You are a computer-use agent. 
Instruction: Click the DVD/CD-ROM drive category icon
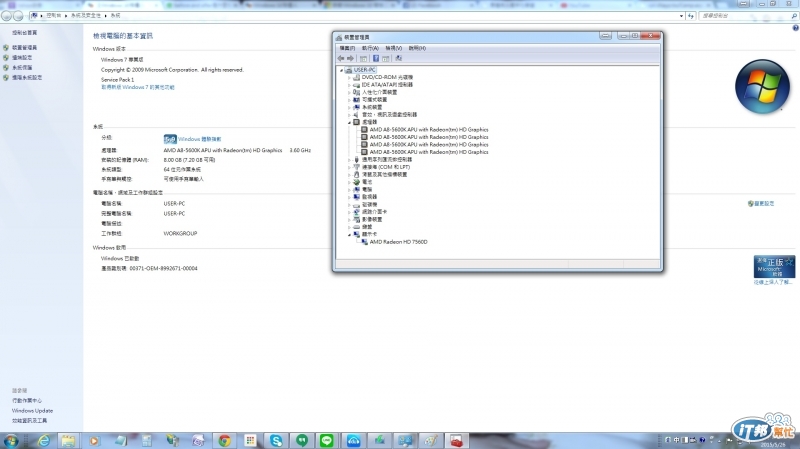click(357, 77)
